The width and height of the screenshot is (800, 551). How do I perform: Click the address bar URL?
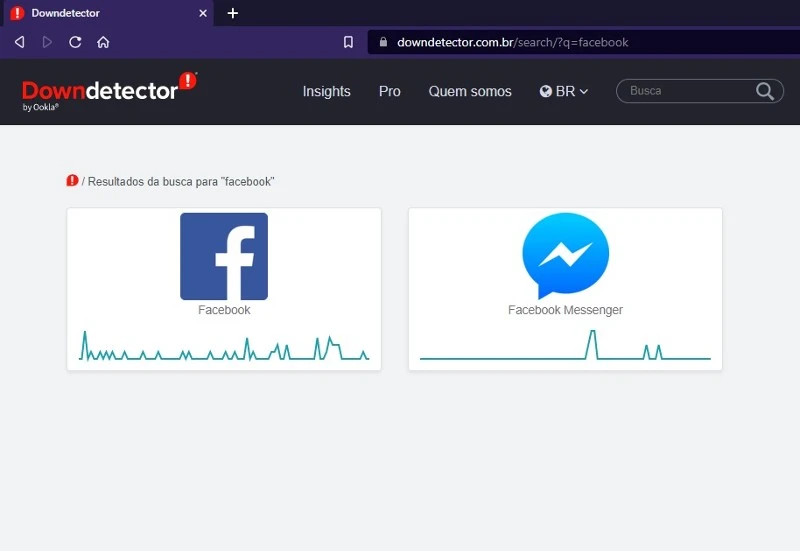click(x=513, y=42)
